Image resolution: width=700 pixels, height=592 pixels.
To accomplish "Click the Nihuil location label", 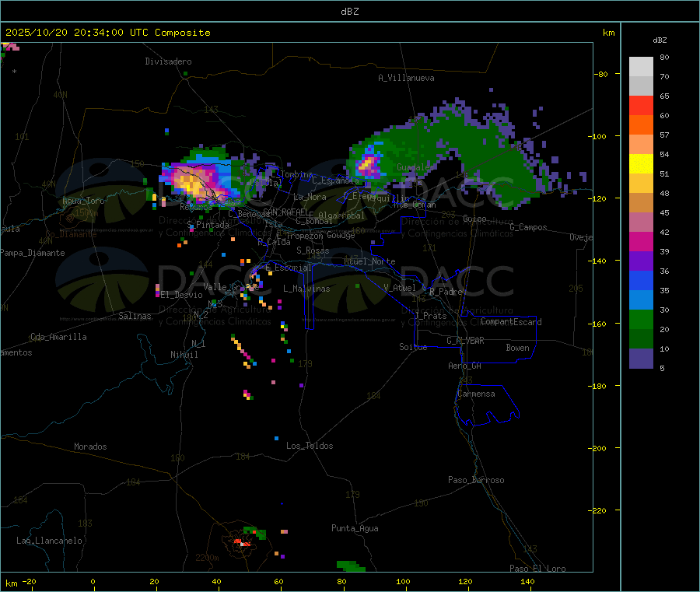I will 184,355.
